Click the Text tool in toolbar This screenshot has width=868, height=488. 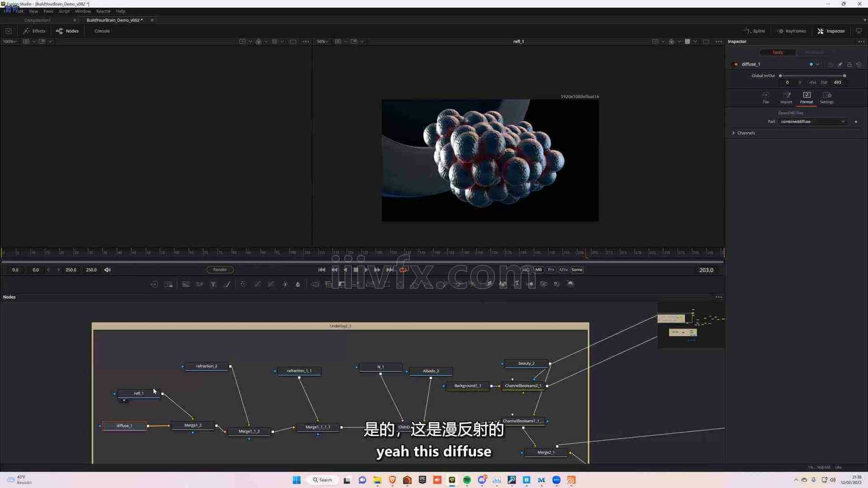point(213,284)
